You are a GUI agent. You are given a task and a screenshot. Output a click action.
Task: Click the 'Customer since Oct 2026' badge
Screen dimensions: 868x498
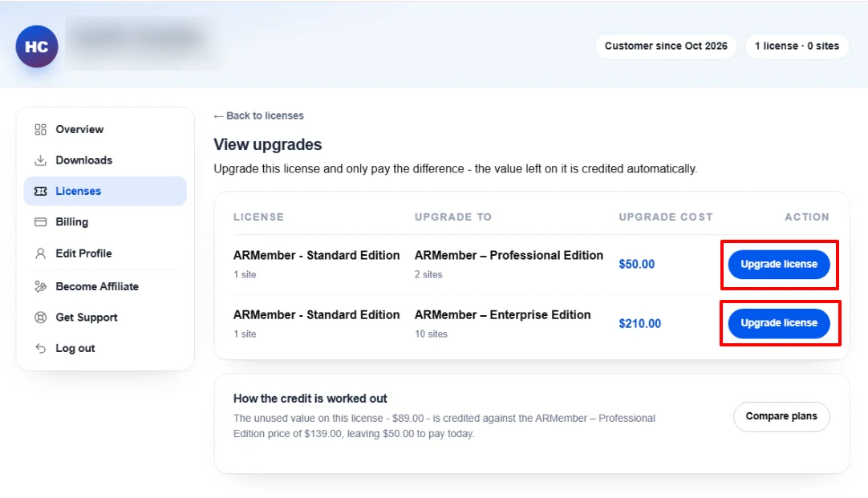666,46
